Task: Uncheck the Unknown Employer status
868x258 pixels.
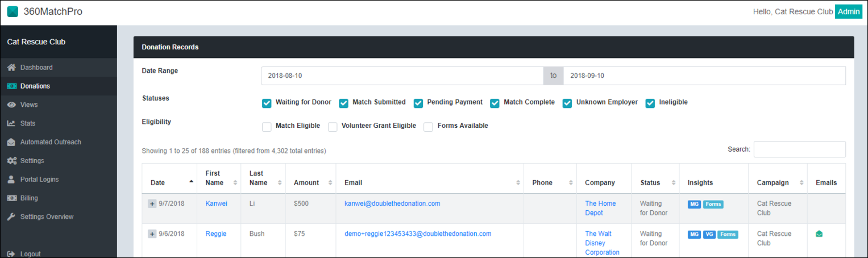Action: (567, 103)
